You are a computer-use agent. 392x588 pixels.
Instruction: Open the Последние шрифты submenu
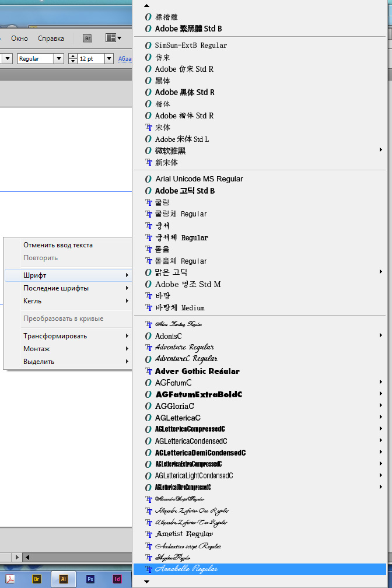click(x=68, y=288)
